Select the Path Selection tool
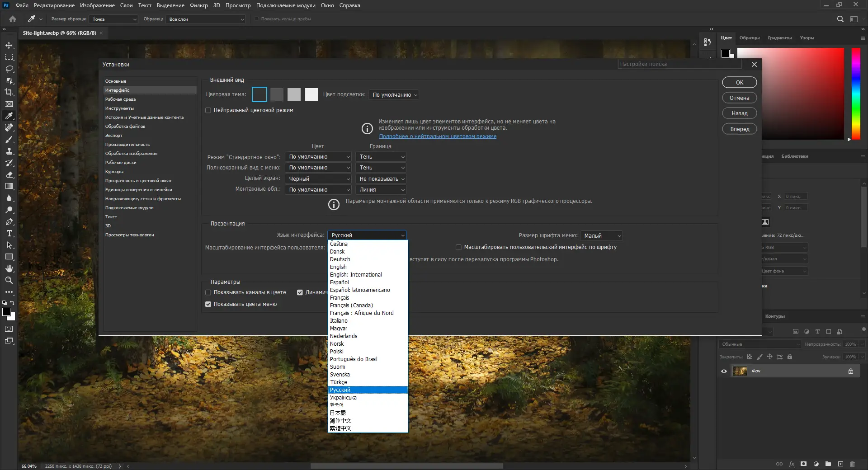 9,245
